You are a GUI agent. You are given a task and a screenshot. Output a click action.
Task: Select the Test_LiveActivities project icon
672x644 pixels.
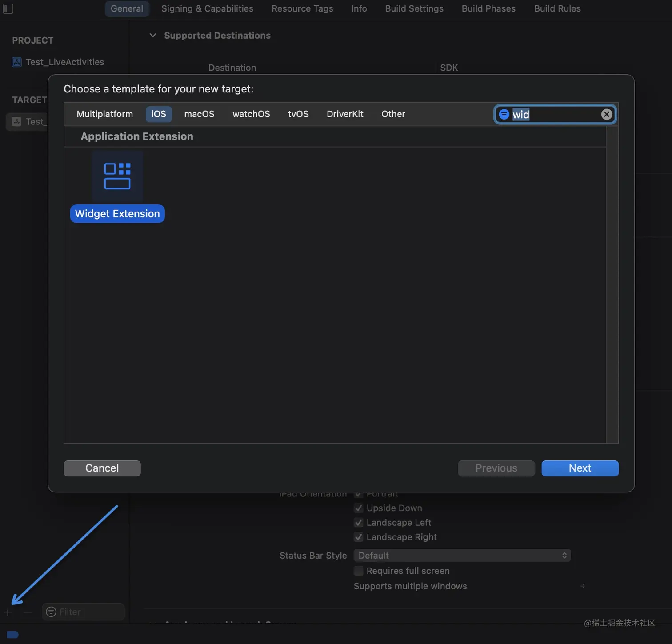tap(17, 62)
